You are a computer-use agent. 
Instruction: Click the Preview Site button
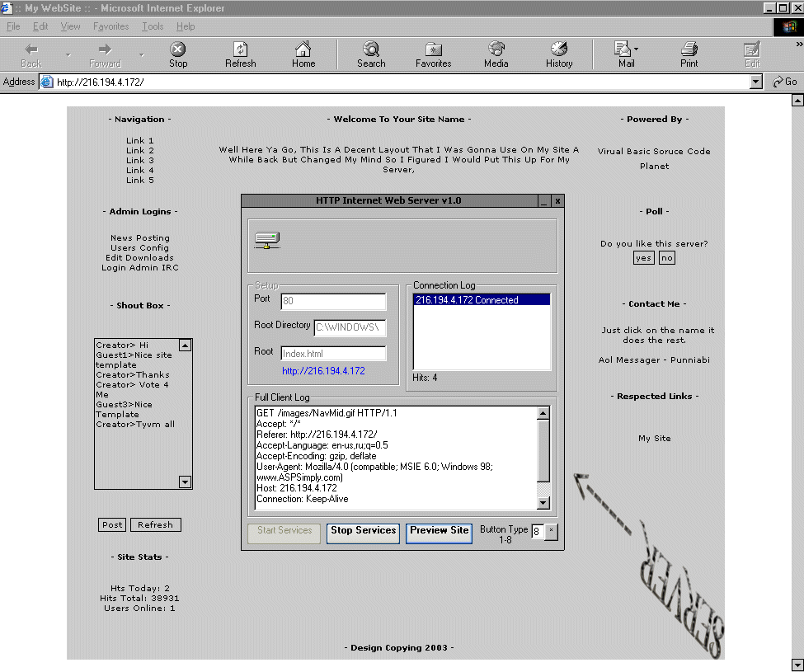(x=439, y=531)
